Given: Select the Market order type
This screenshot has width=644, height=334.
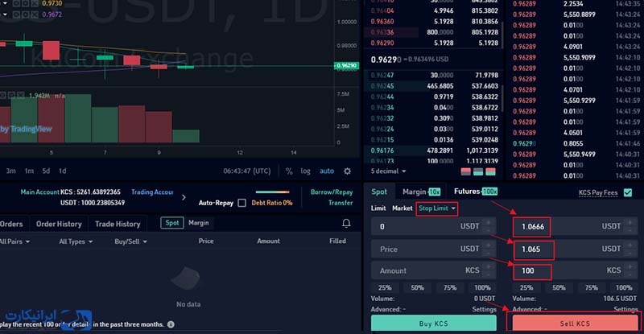Looking at the screenshot, I should click(x=402, y=208).
